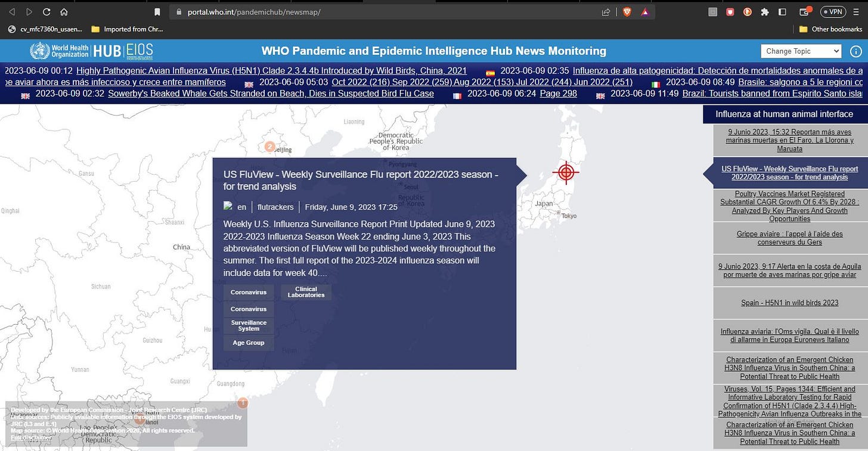868x451 pixels.
Task: Click the Full disclaimer link
Action: pyautogui.click(x=31, y=438)
